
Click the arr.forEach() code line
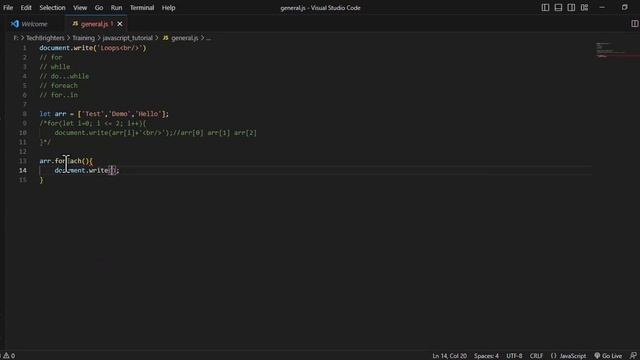point(66,161)
